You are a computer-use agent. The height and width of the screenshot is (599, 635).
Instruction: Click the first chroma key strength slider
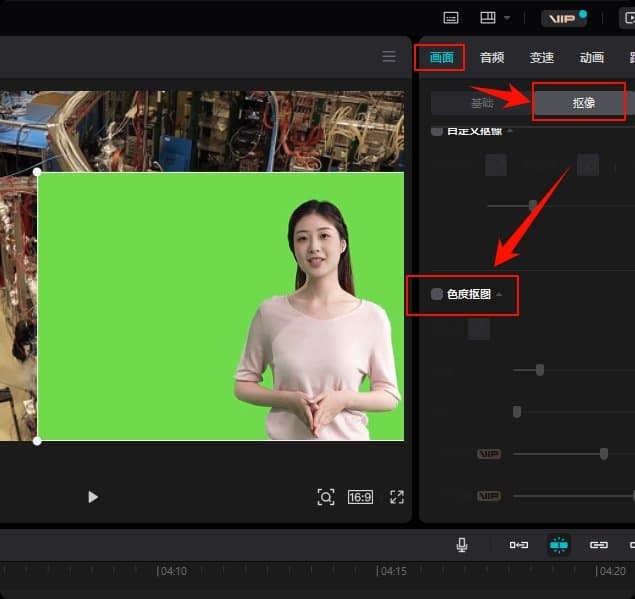click(x=540, y=370)
